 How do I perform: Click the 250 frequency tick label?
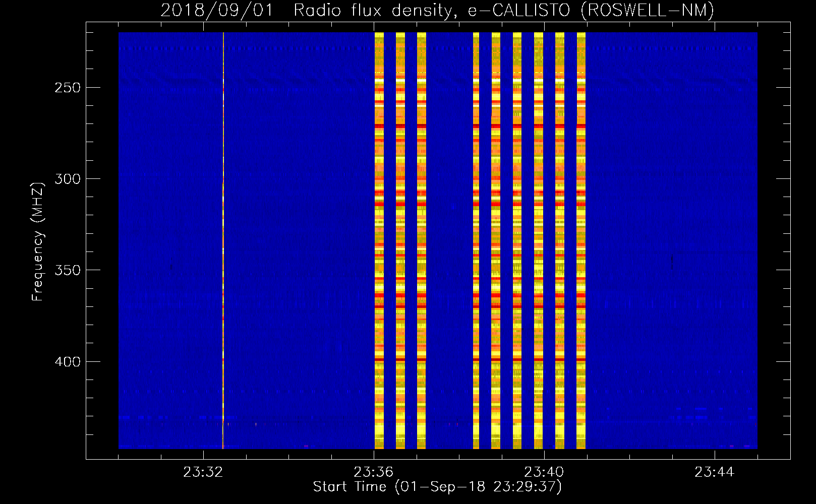tap(68, 88)
